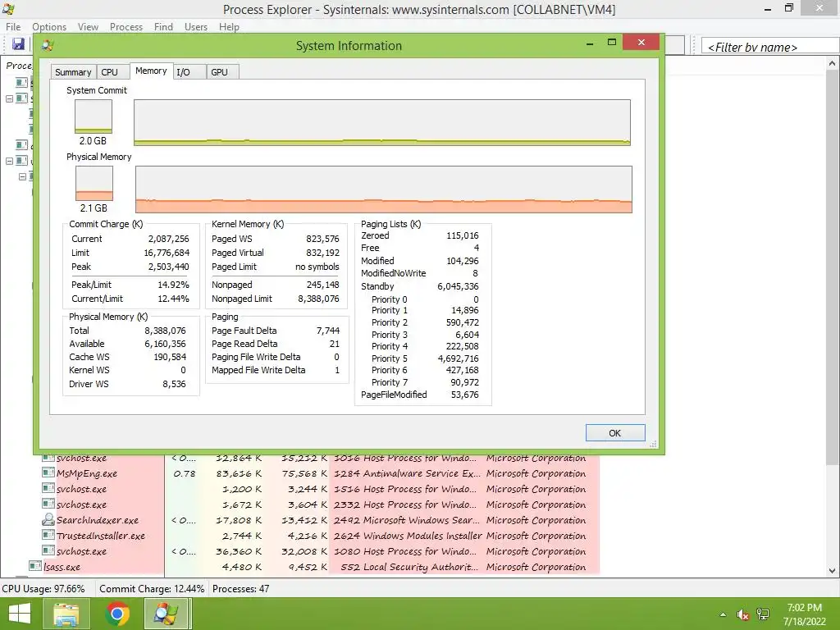Select the Memory tab
Image resolution: width=840 pixels, height=630 pixels.
pos(151,71)
